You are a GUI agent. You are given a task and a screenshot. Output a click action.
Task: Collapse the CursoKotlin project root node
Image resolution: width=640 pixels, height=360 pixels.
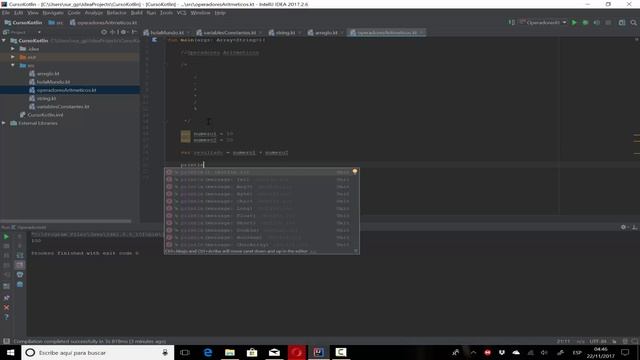(4, 40)
